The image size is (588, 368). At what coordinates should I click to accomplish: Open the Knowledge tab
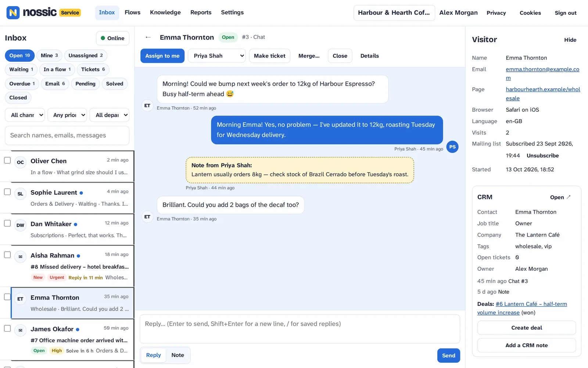coord(165,13)
